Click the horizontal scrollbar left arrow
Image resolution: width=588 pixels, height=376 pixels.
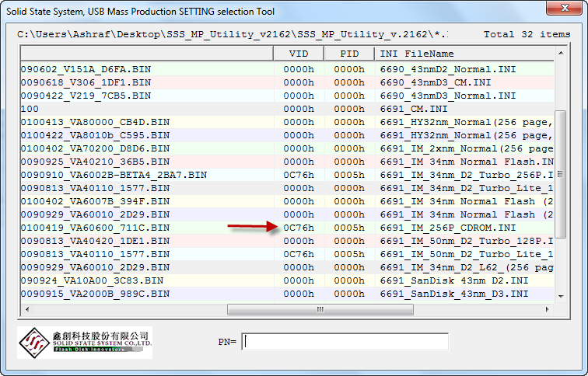[27, 309]
